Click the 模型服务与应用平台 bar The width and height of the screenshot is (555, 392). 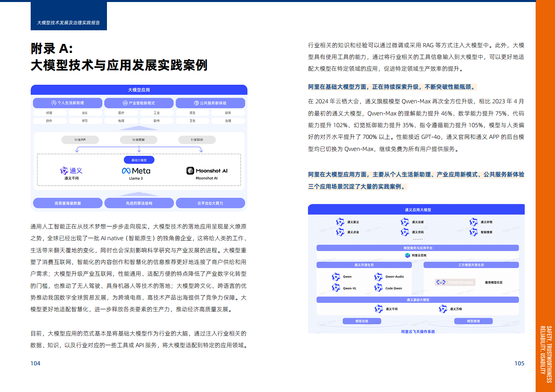418,248
